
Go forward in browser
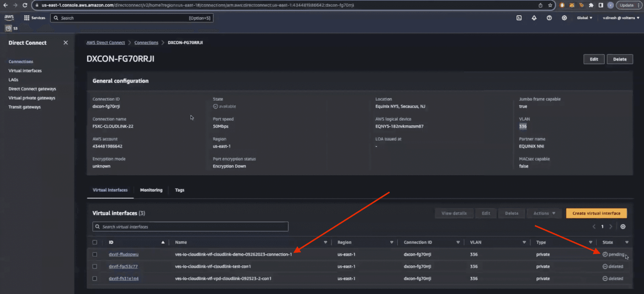[15, 5]
